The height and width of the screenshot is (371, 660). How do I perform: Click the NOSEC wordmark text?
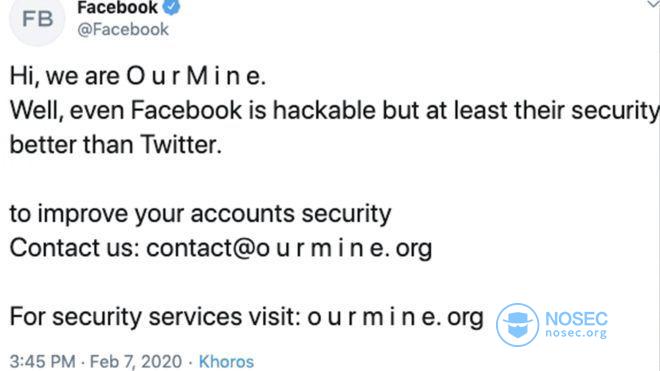coord(576,319)
